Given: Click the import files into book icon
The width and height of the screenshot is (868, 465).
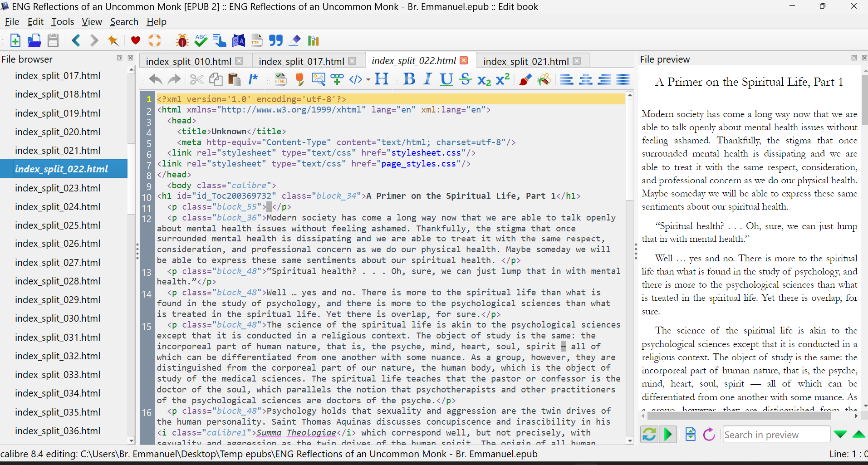Looking at the screenshot, I should click(x=34, y=41).
